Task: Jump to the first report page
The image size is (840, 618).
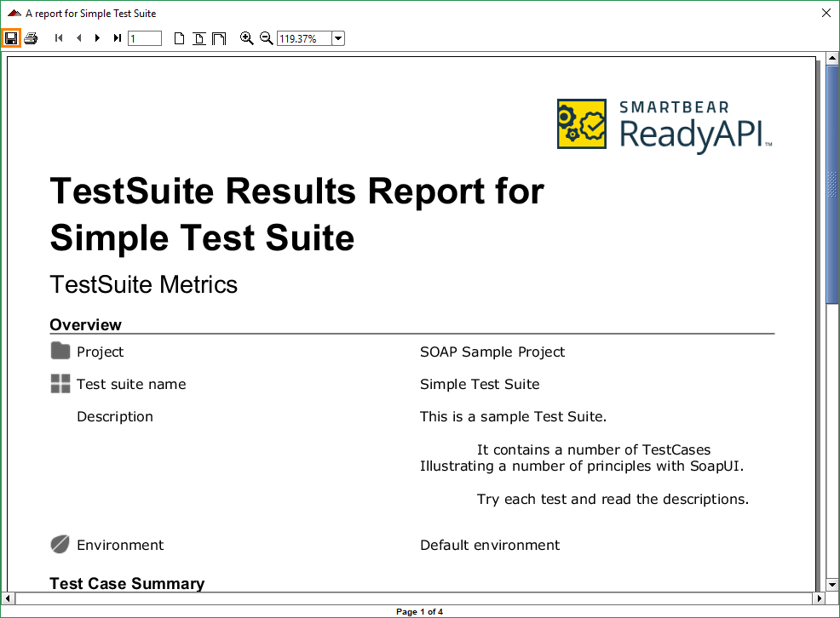Action: [x=58, y=37]
